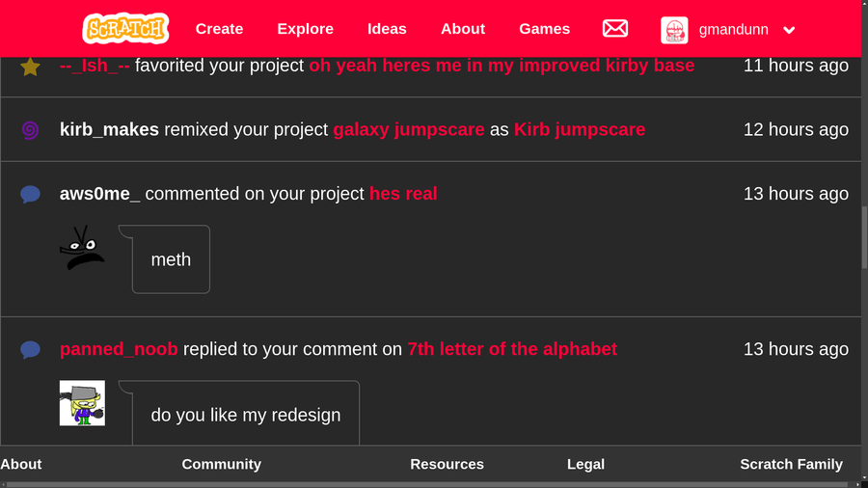Open the galaxy jumpscare project link

coord(409,129)
